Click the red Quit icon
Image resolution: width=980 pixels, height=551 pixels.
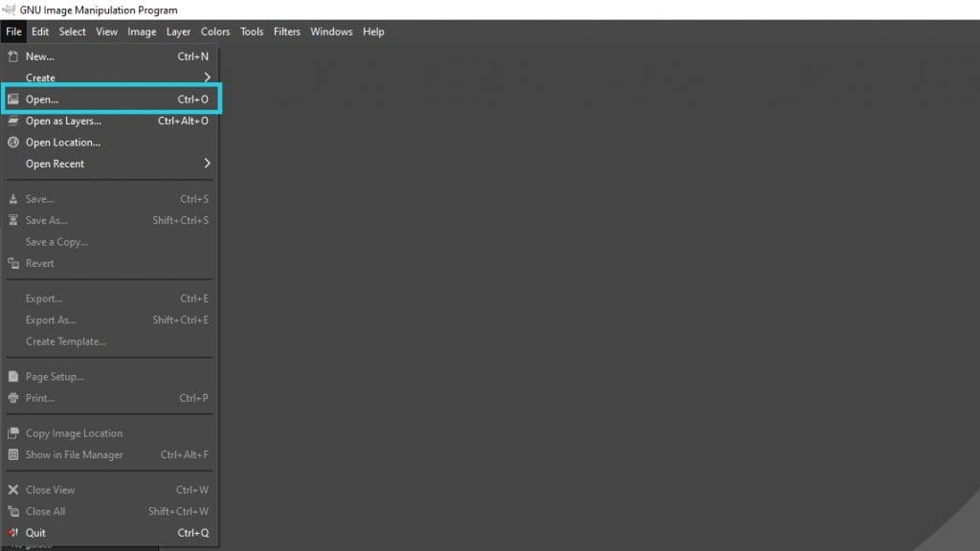point(13,533)
